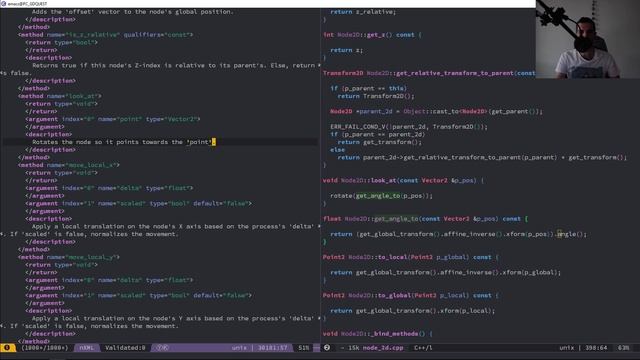Image resolution: width=640 pixels, height=360 pixels.
Task: Click the flycheck indicator after Validated:0
Action: [x=162, y=348]
